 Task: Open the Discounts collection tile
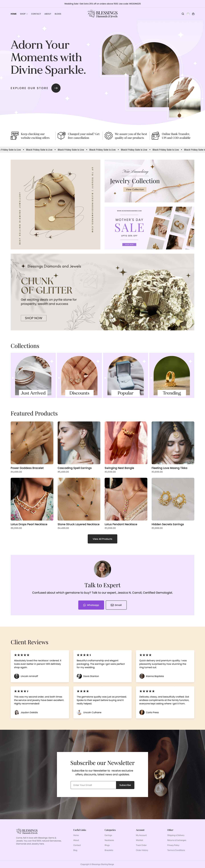[79, 375]
